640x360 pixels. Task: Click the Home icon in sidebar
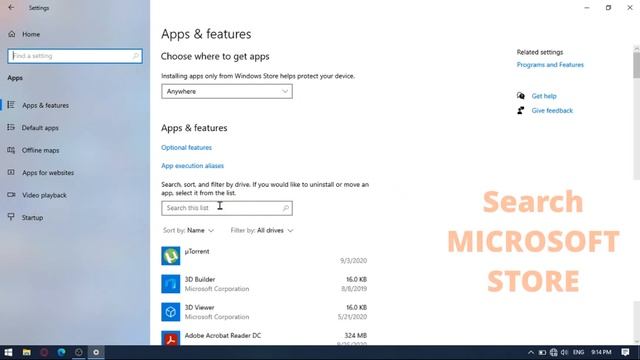coord(11,34)
